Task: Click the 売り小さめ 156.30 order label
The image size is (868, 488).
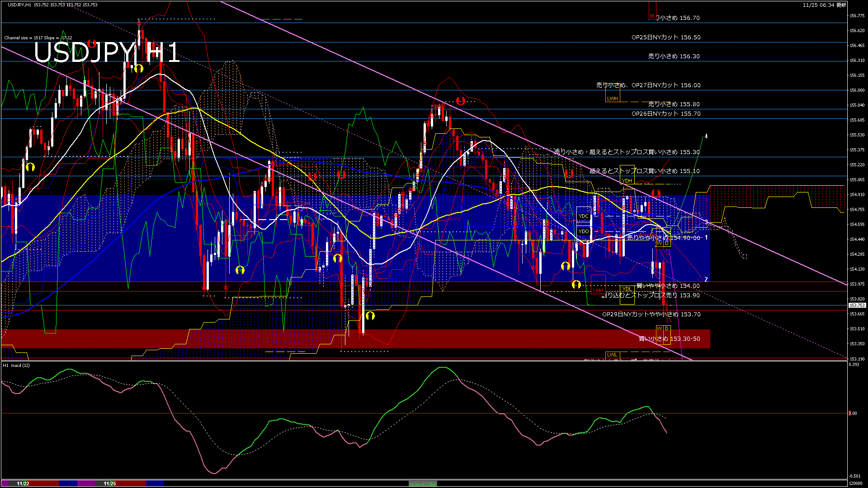Action: (674, 56)
